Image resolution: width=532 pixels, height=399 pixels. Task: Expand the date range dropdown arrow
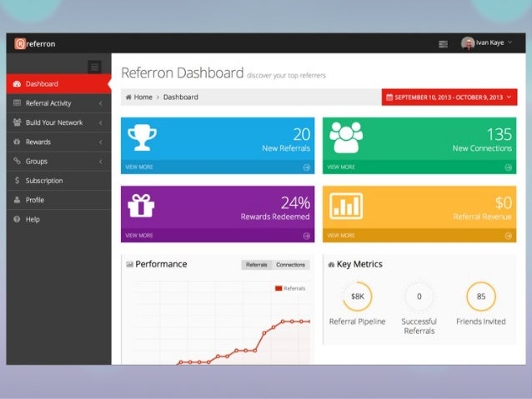click(509, 97)
